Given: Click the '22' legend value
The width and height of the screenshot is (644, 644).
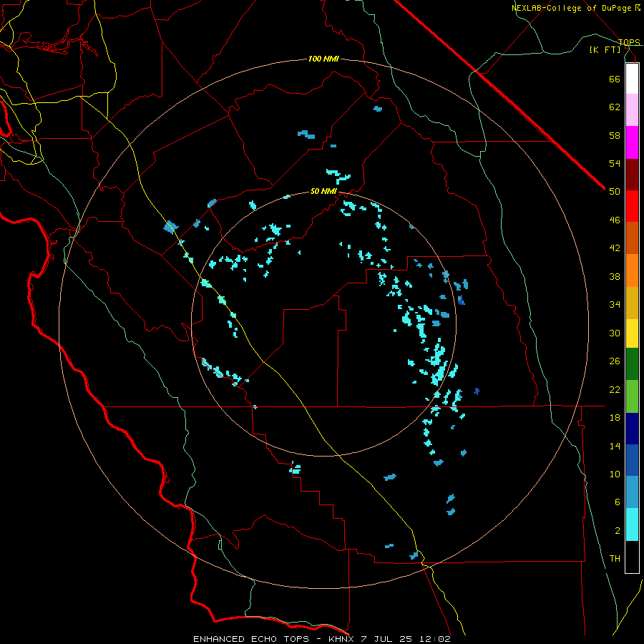Looking at the screenshot, I should point(615,389).
